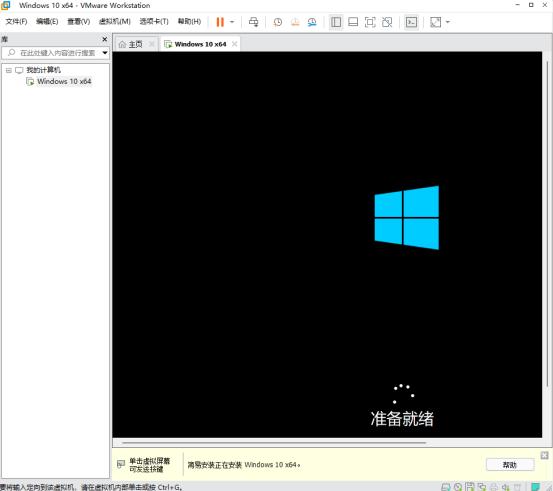
Task: Close the 主页 tab
Action: point(151,44)
